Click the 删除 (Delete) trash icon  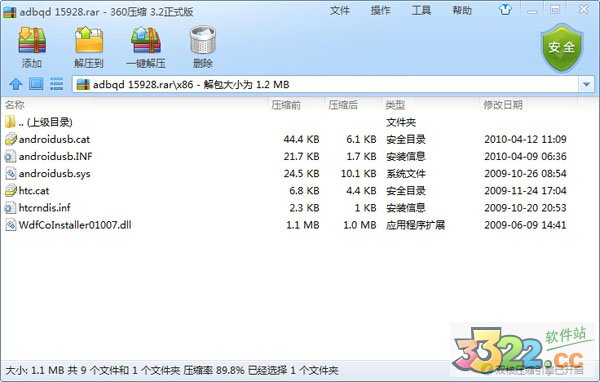pos(203,40)
